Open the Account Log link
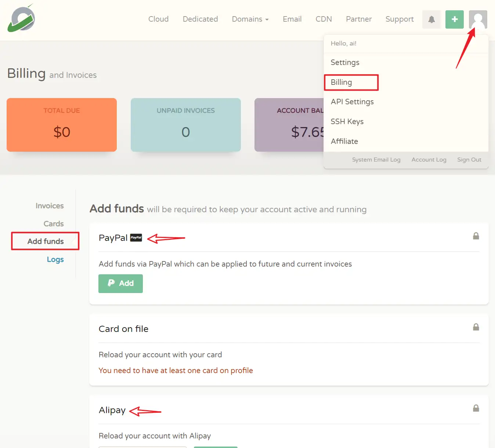 pyautogui.click(x=429, y=160)
